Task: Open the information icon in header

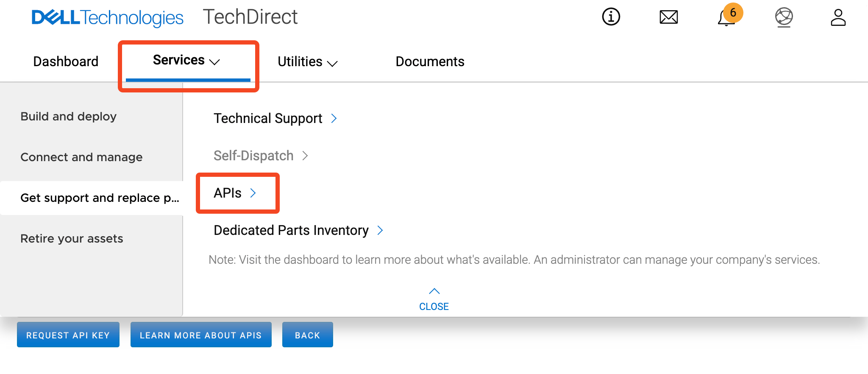Action: tap(611, 17)
